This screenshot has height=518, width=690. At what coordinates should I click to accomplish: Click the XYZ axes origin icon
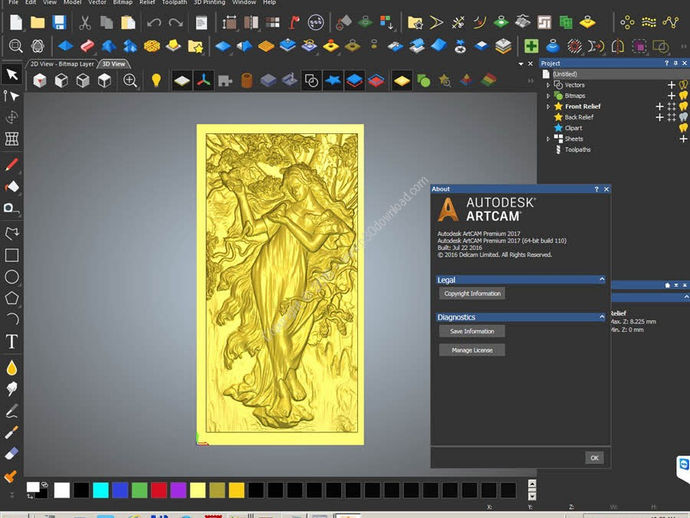pos(203,81)
